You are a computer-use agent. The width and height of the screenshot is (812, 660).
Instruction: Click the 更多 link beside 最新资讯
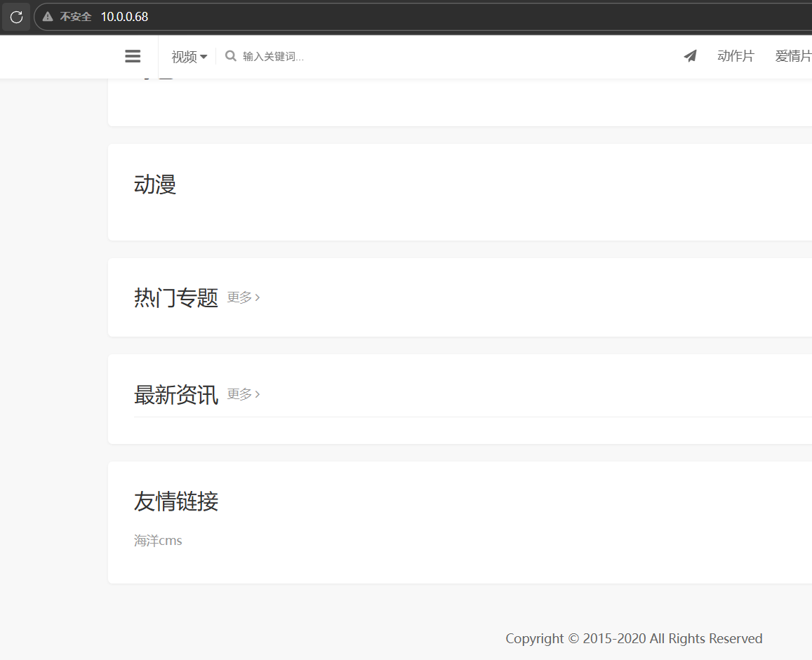(x=244, y=394)
